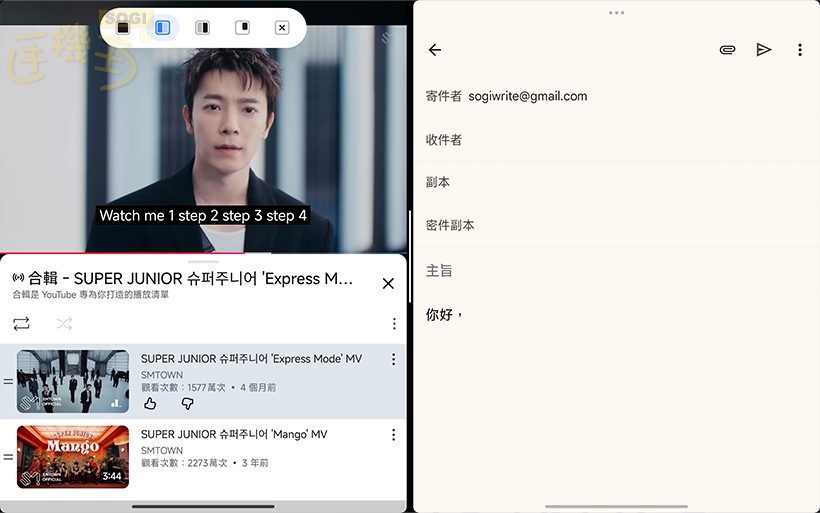Tap the 主旨 subject field
Image resolution: width=820 pixels, height=513 pixels.
pyautogui.click(x=617, y=270)
